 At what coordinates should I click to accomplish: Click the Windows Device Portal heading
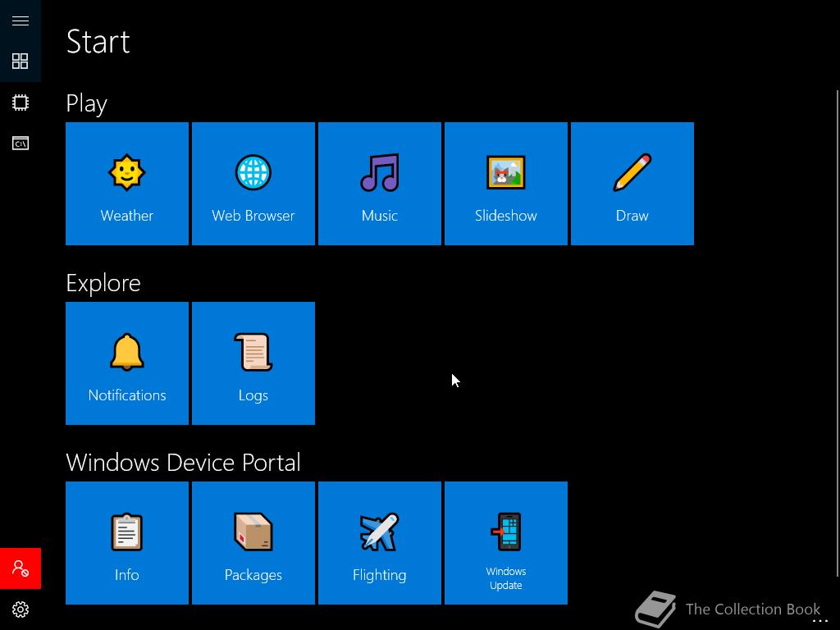tap(183, 463)
